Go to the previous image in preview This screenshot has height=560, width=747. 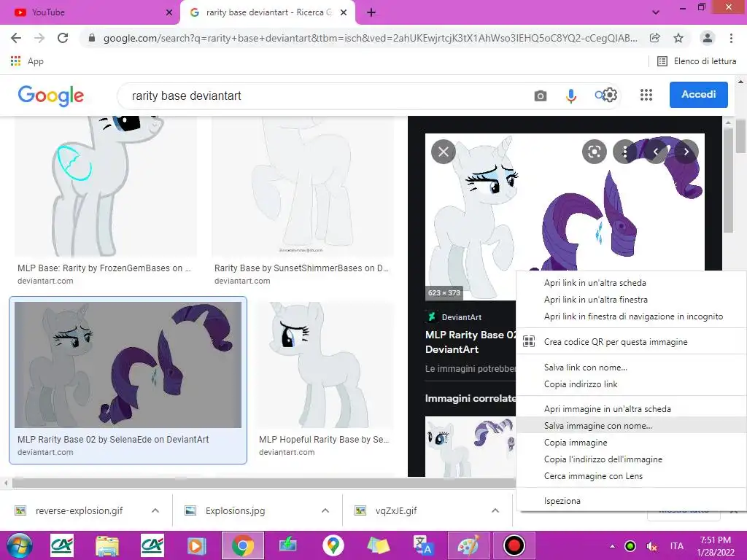[x=656, y=152]
